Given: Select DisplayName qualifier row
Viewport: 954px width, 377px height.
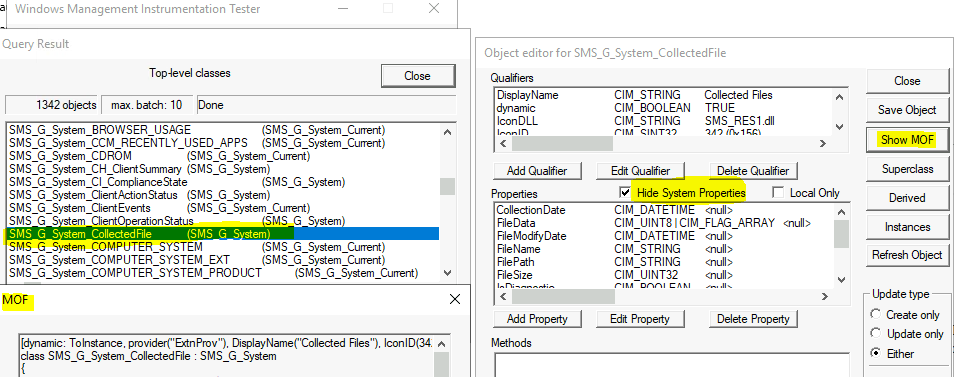Looking at the screenshot, I should pos(663,95).
